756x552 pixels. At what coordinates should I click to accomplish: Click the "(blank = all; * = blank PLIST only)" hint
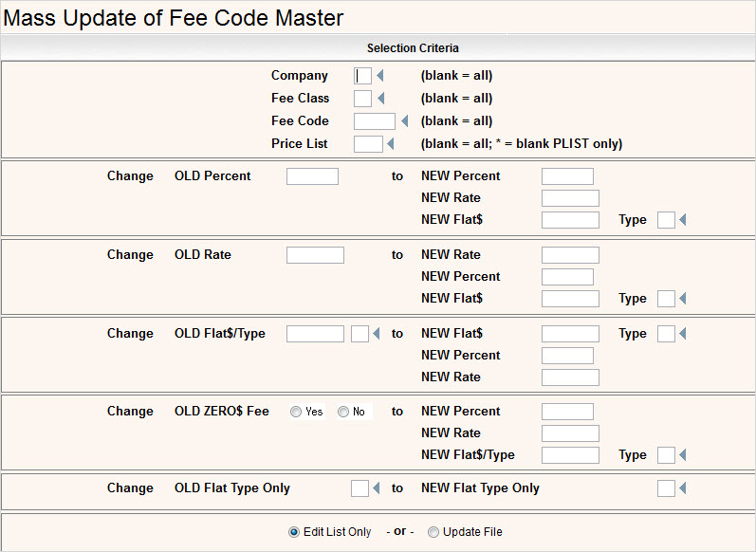[522, 143]
